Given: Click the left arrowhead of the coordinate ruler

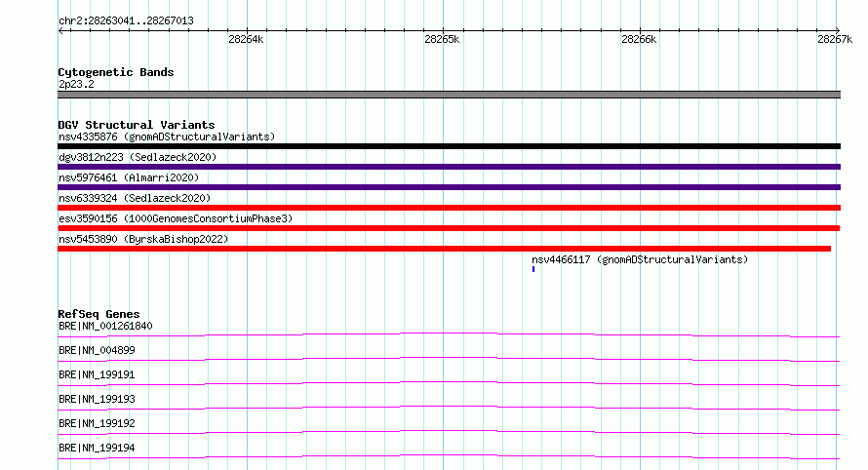Looking at the screenshot, I should pos(60,30).
